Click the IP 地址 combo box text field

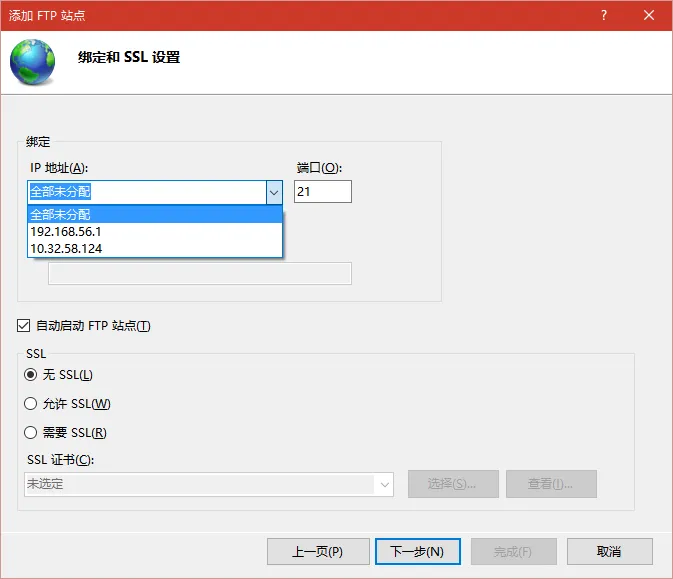(x=147, y=192)
